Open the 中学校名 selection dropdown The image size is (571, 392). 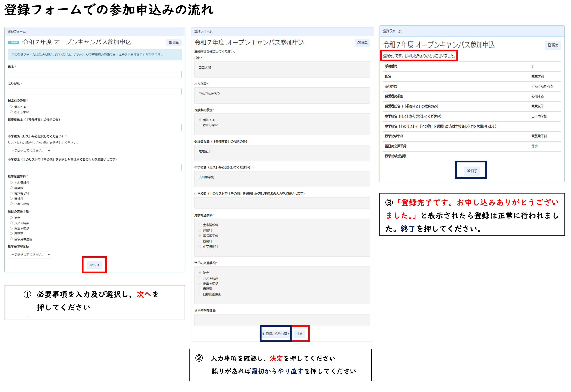coord(29,150)
